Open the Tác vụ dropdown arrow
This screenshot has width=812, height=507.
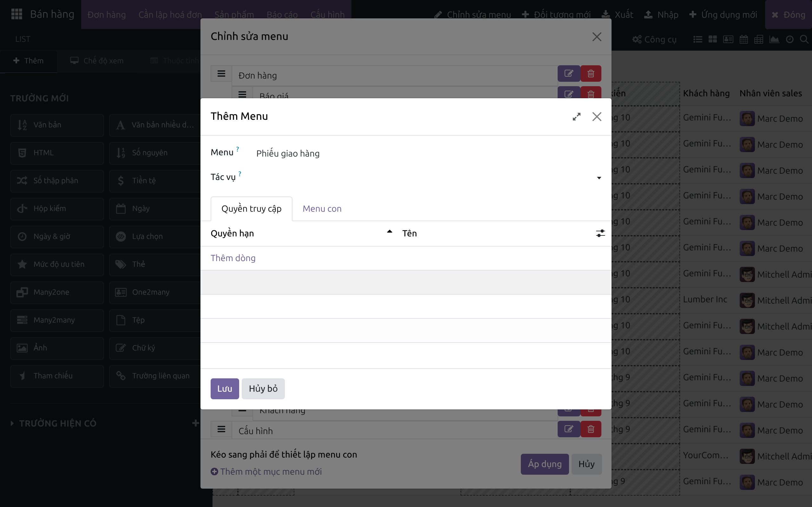click(599, 178)
